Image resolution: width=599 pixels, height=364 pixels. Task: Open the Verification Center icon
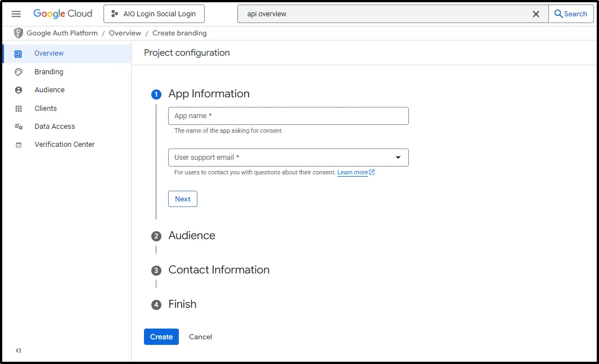click(x=20, y=144)
